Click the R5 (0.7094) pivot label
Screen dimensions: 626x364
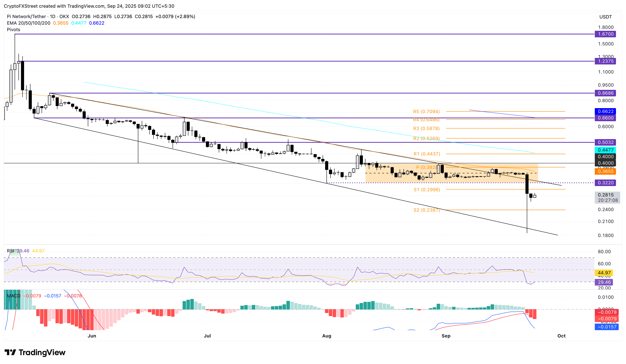pos(426,112)
